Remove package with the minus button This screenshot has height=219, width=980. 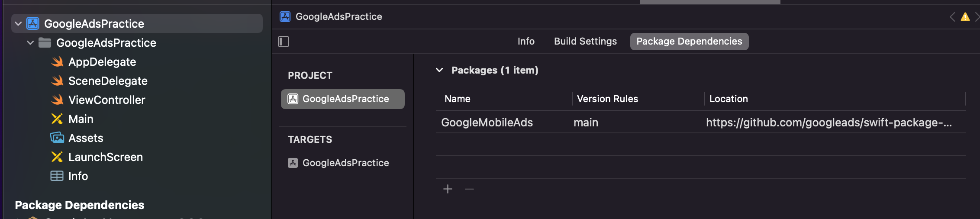click(469, 189)
